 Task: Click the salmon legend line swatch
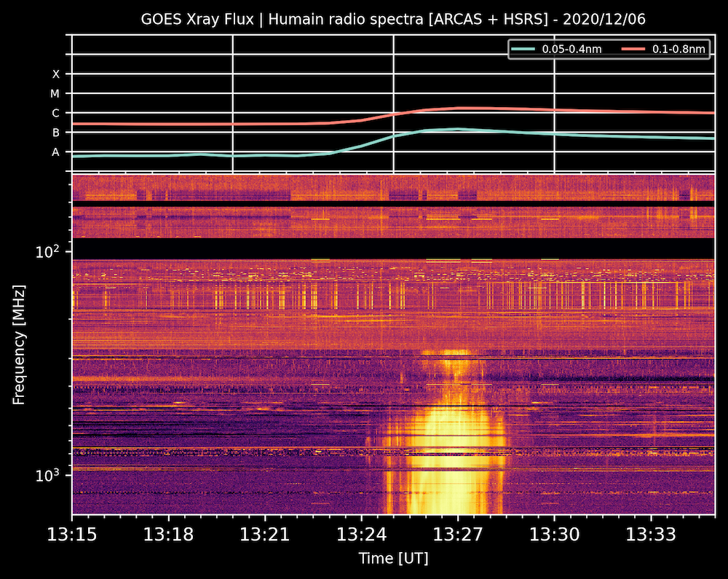[x=633, y=49]
